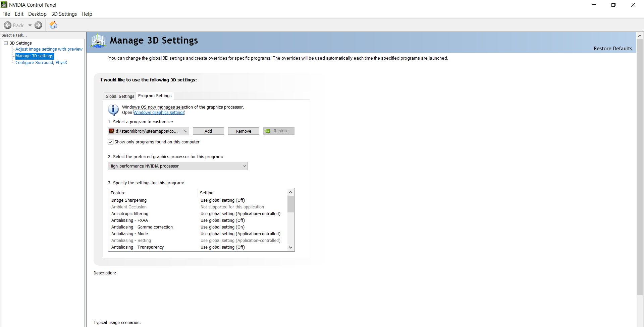Open Windows graphics settings link
The image size is (644, 327).
pos(159,113)
